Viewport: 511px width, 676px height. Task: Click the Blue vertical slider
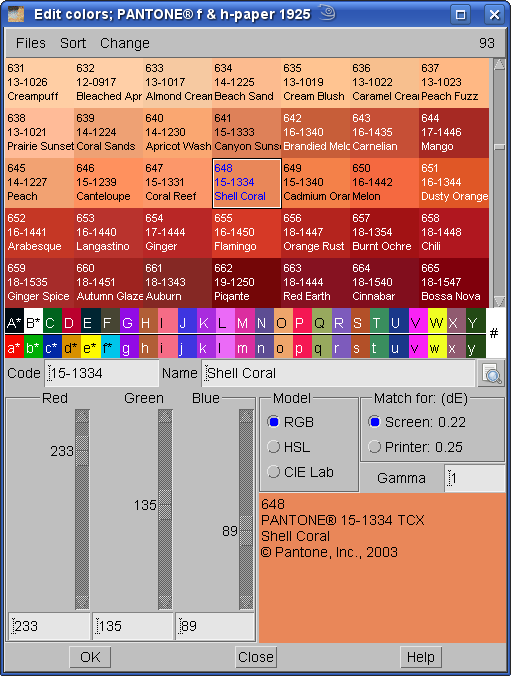[x=246, y=509]
